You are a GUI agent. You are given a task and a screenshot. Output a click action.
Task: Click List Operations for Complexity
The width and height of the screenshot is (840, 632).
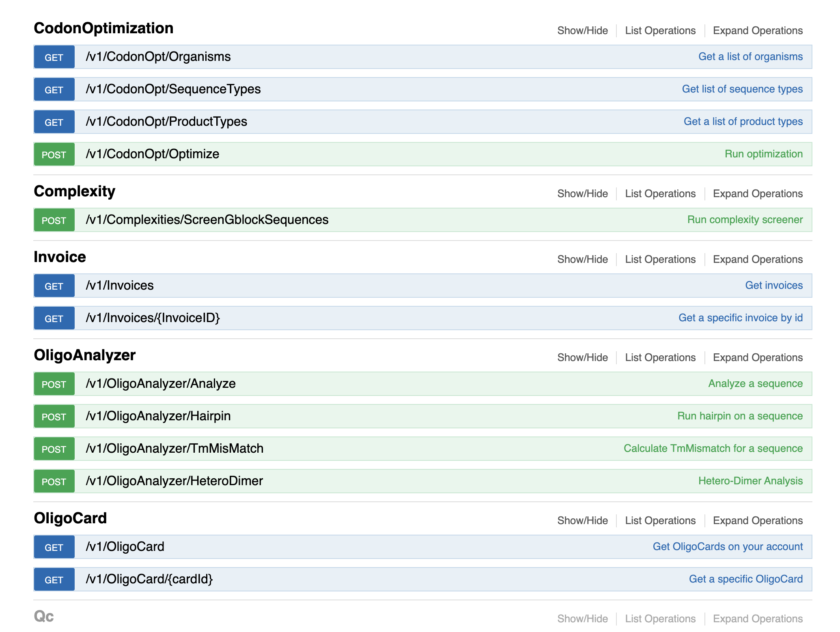[x=660, y=193]
